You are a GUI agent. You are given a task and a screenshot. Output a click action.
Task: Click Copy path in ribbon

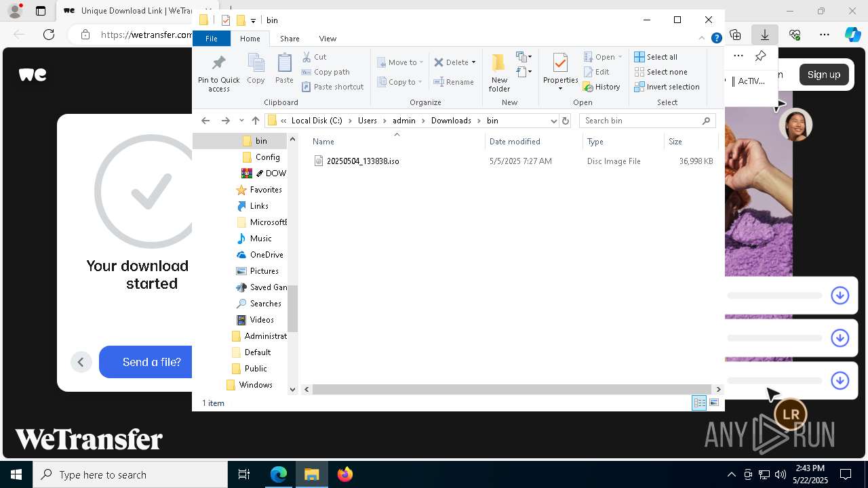(x=325, y=72)
